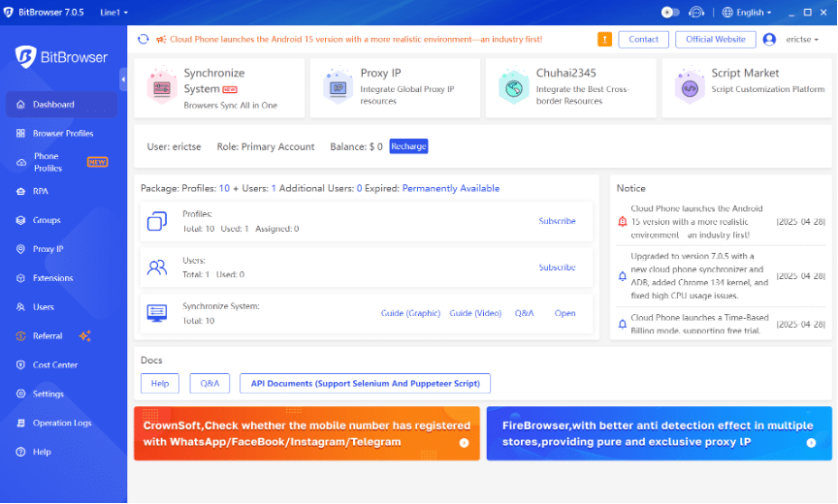
Task: Click the Users sidebar icon
Action: pyautogui.click(x=20, y=307)
